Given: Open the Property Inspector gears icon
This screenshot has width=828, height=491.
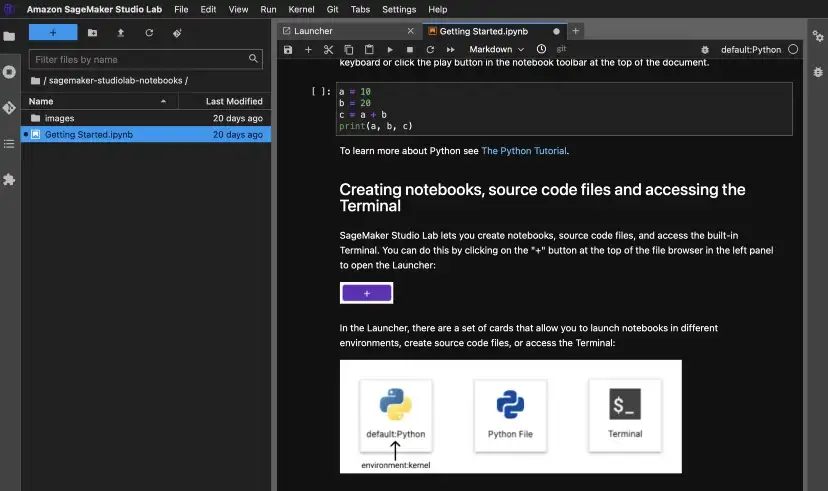Looking at the screenshot, I should click(818, 36).
